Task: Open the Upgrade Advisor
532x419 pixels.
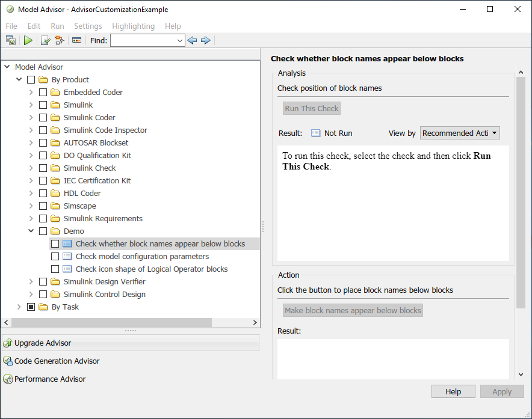Action: [43, 343]
